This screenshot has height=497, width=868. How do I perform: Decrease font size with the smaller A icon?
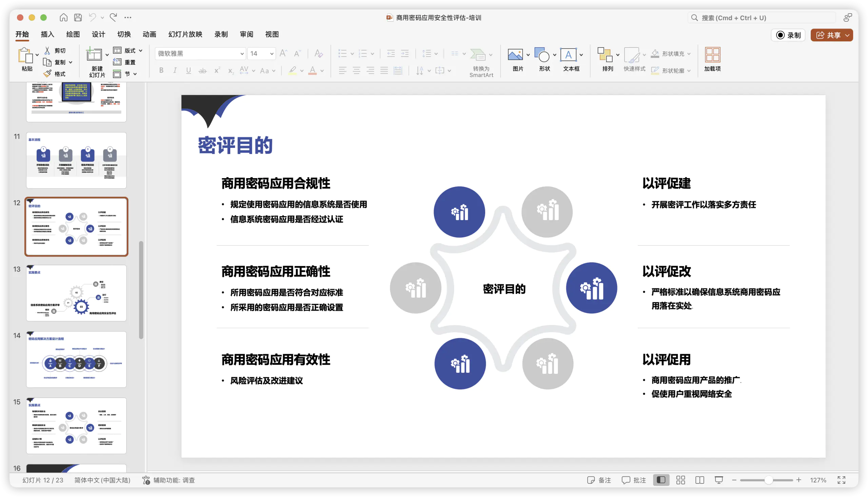coord(297,54)
